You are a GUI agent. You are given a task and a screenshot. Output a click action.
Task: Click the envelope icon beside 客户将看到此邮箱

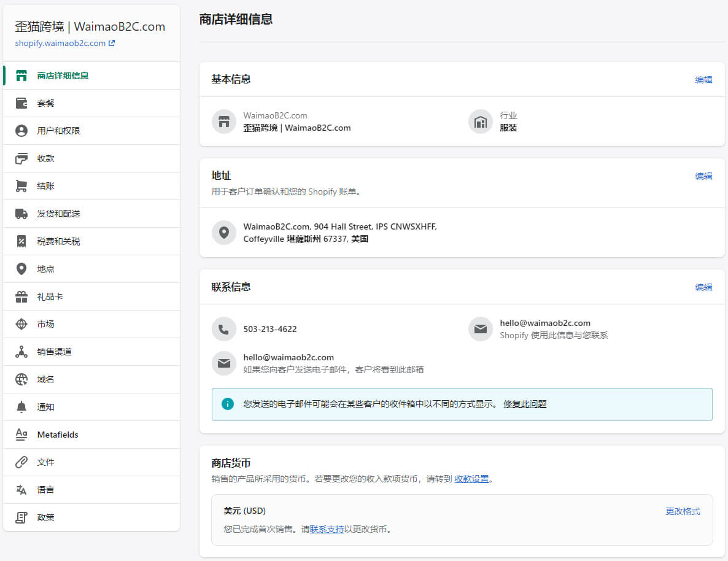coord(224,363)
